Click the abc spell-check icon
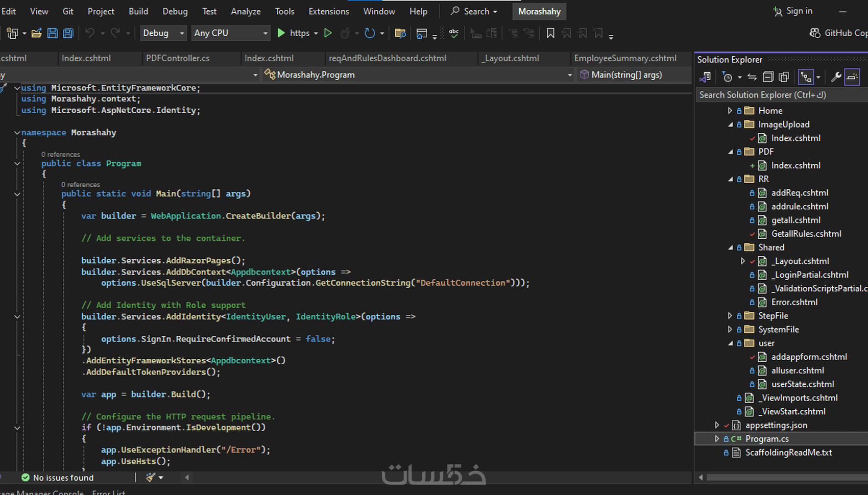Image resolution: width=868 pixels, height=495 pixels. pyautogui.click(x=453, y=33)
